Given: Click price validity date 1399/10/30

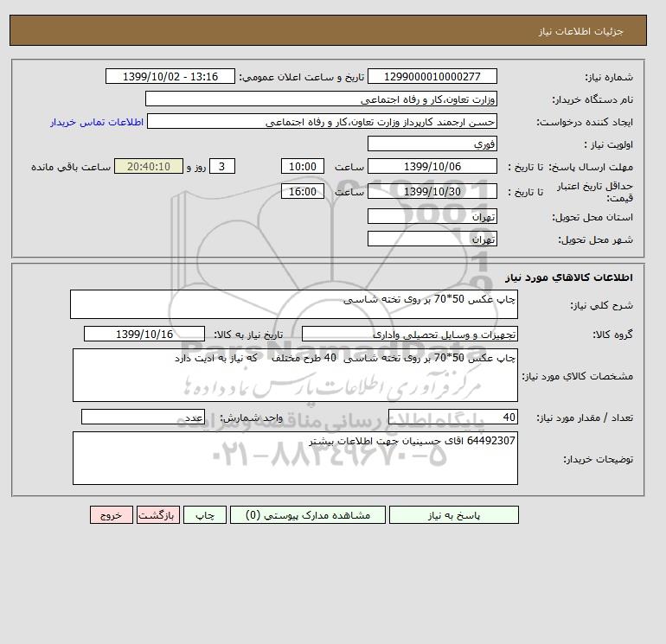Looking at the screenshot, I should [432, 191].
